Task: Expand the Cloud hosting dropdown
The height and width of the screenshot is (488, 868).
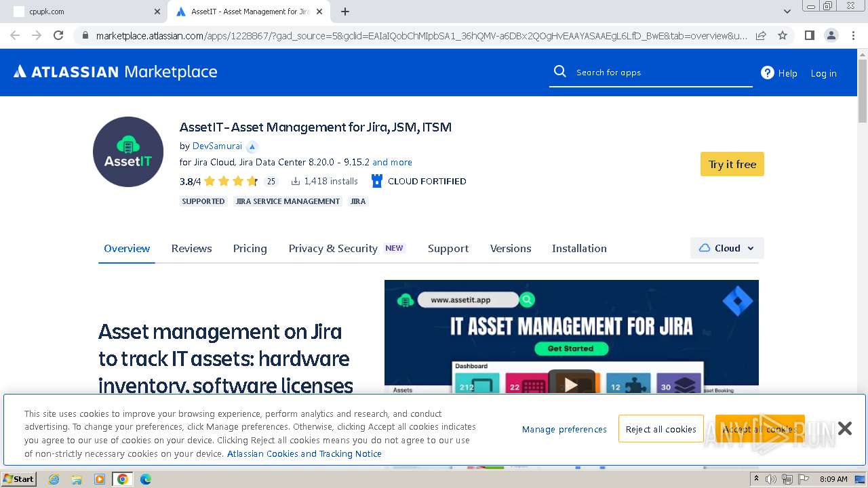Action: [x=727, y=248]
